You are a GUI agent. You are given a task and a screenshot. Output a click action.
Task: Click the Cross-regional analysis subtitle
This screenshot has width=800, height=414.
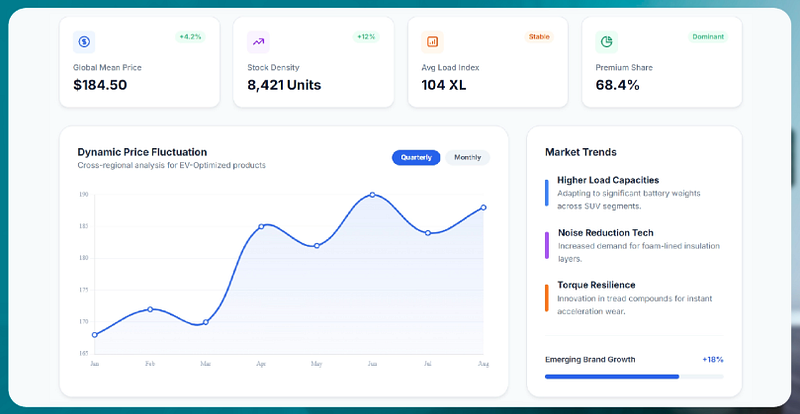coord(171,165)
